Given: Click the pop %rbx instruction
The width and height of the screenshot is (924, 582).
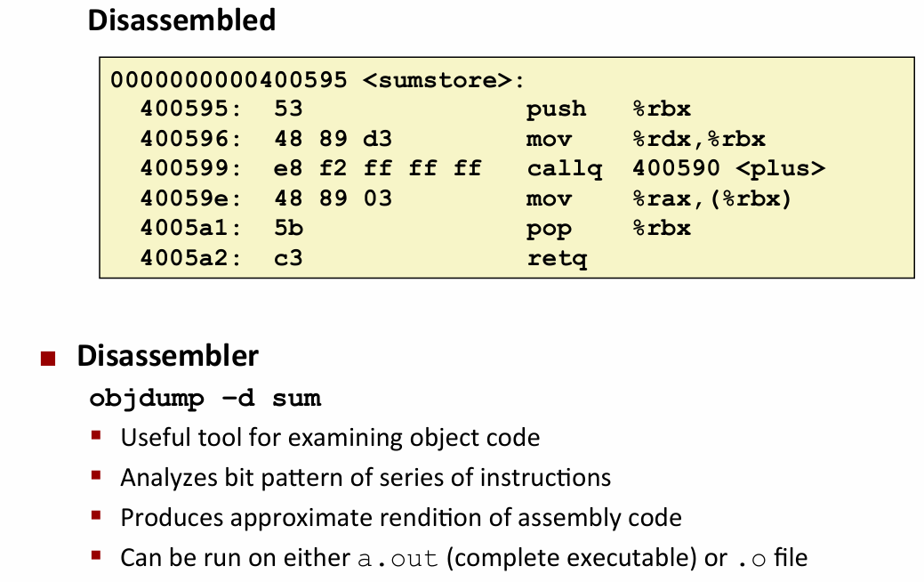Looking at the screenshot, I should tap(608, 228).
